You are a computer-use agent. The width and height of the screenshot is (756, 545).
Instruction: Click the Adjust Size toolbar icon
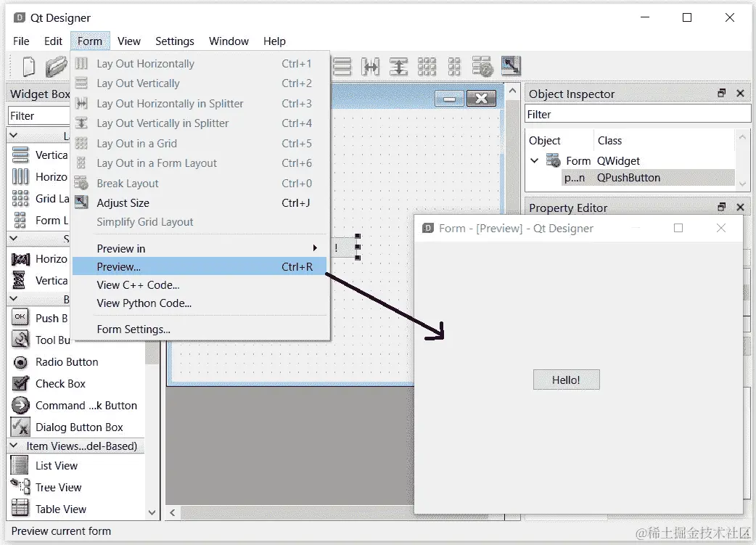[511, 65]
